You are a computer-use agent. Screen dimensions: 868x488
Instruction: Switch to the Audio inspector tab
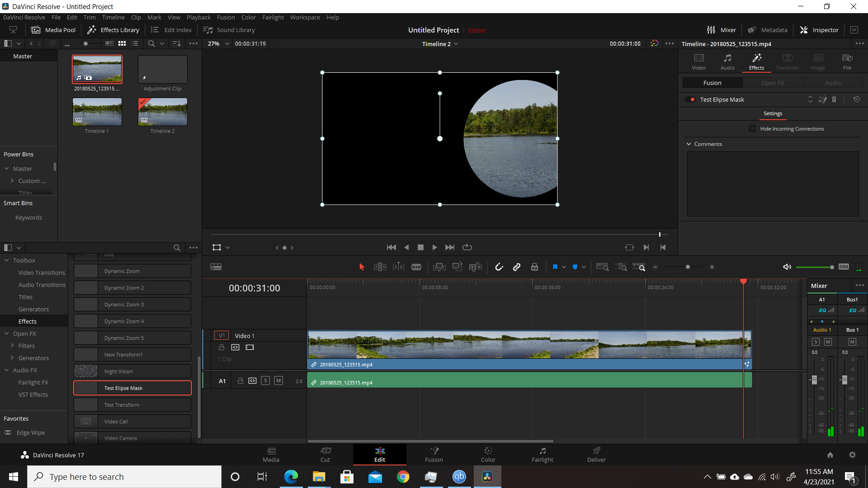[x=727, y=61]
